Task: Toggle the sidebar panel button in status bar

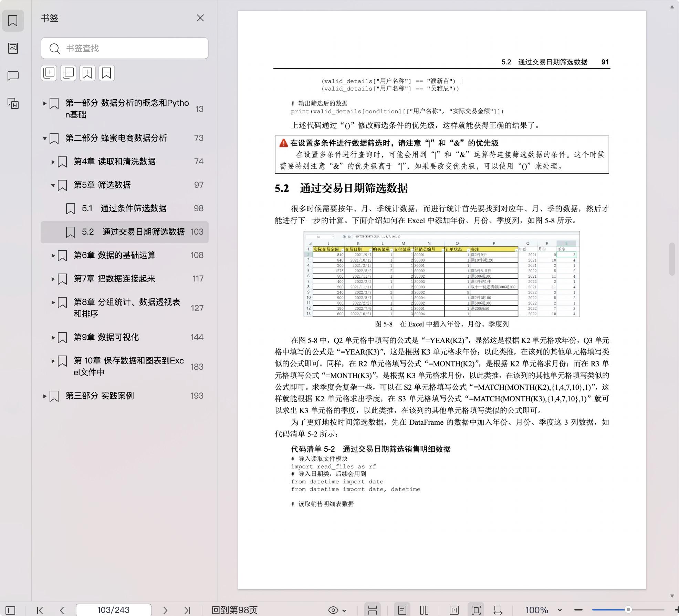Action: pyautogui.click(x=10, y=610)
